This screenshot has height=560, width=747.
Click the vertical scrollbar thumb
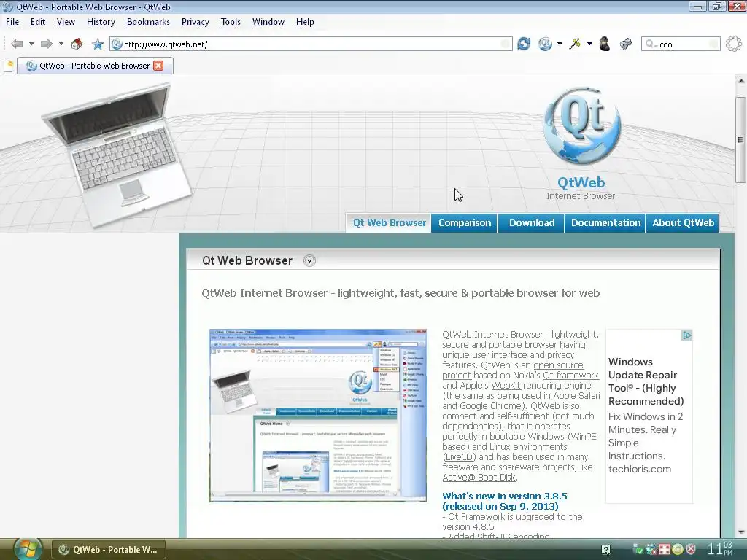[x=740, y=139]
